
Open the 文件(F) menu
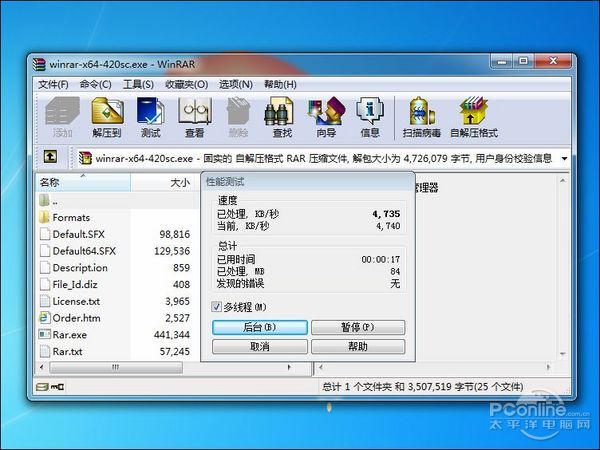pyautogui.click(x=53, y=84)
